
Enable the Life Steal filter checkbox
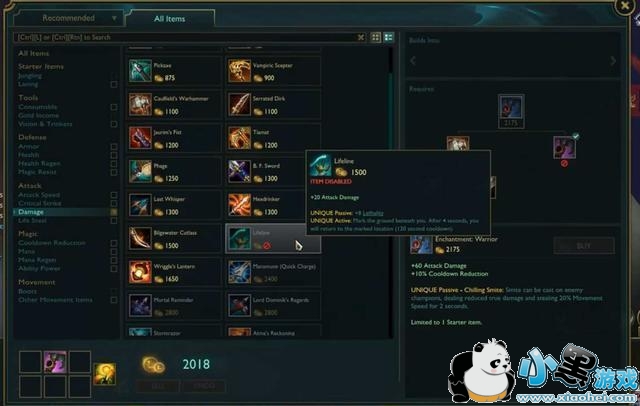click(x=114, y=221)
